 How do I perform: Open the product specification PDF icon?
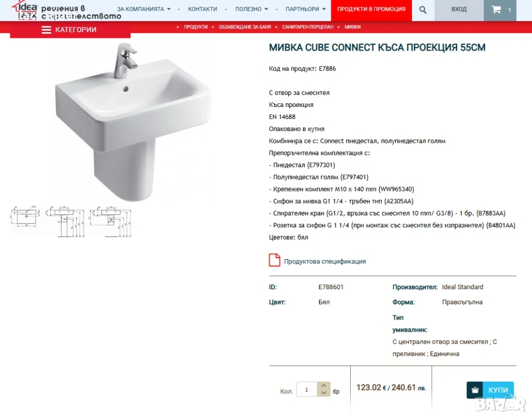click(274, 260)
